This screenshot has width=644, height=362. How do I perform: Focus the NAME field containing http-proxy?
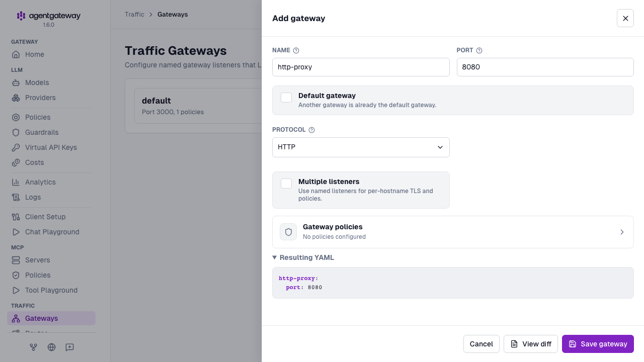pyautogui.click(x=361, y=67)
